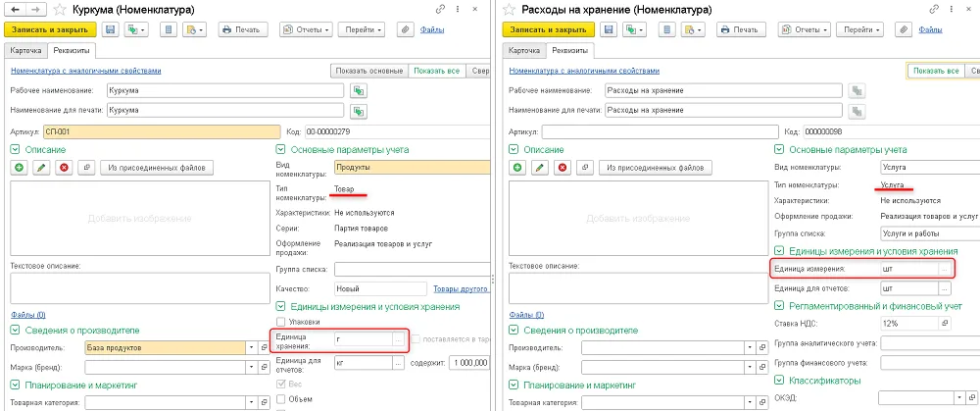Click green copy icon beside Рабочее наименование Куркума
Image resolution: width=980 pixels, height=411 pixels.
[x=358, y=90]
